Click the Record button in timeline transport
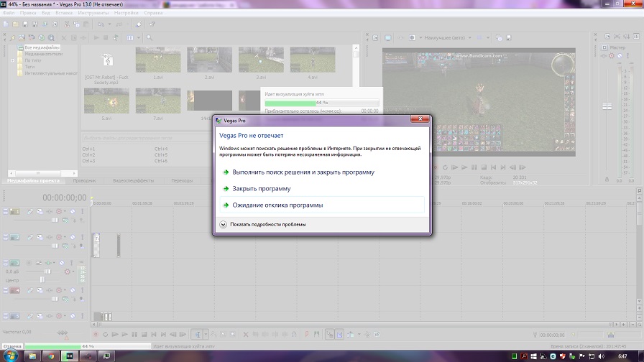The image size is (644, 362). coord(96,334)
